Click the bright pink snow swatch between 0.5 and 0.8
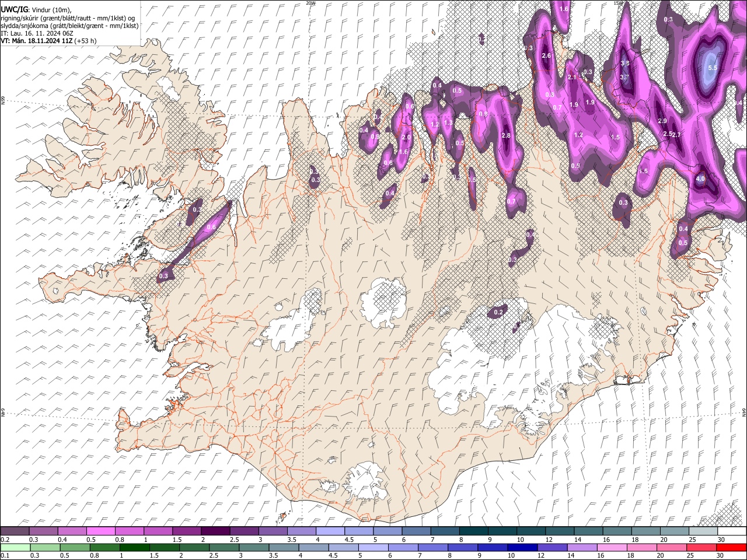Viewport: 747px width, 560px height. coord(101,531)
